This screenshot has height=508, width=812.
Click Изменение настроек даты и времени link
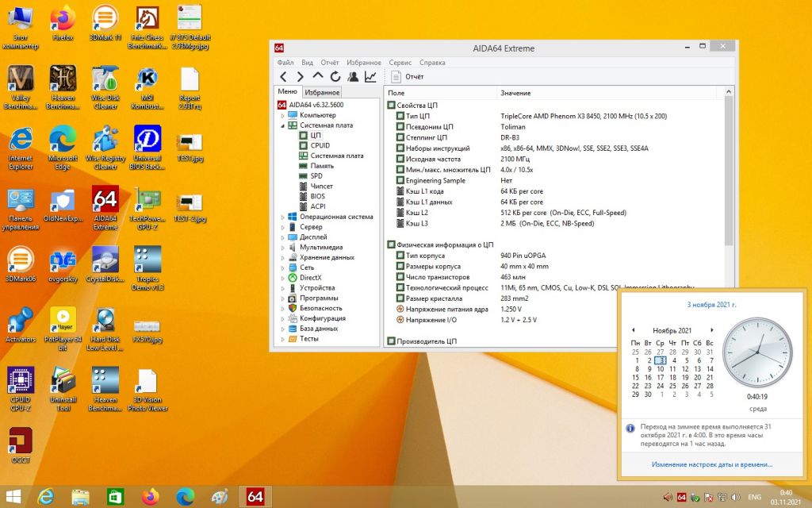tap(711, 464)
